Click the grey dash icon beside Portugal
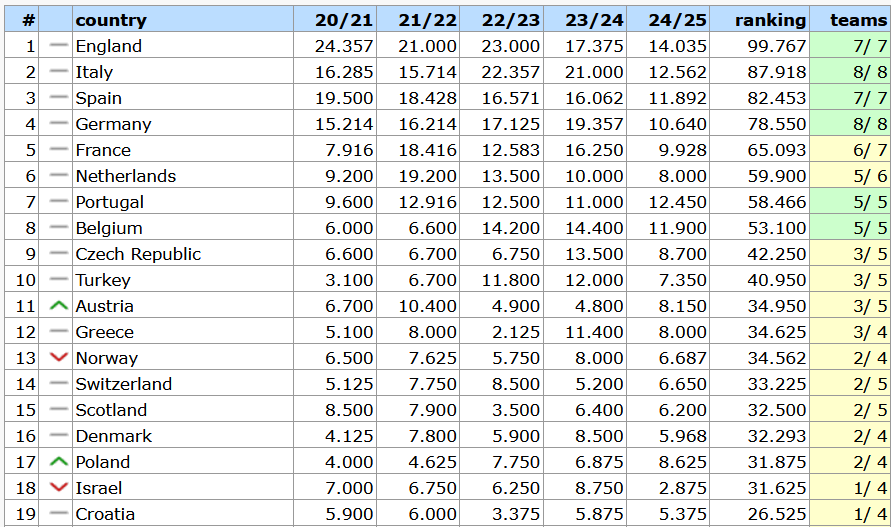 (59, 201)
